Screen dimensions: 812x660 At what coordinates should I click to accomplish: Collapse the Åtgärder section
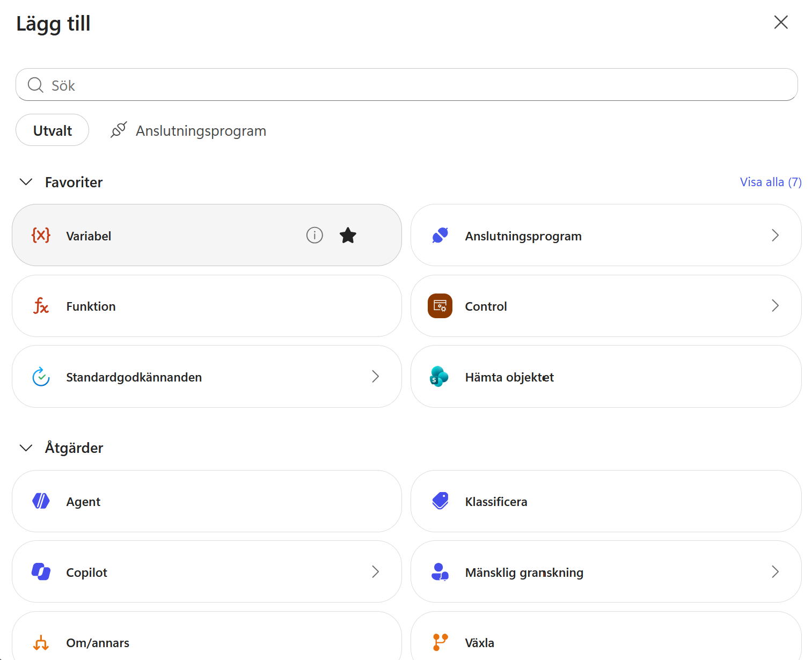point(26,448)
